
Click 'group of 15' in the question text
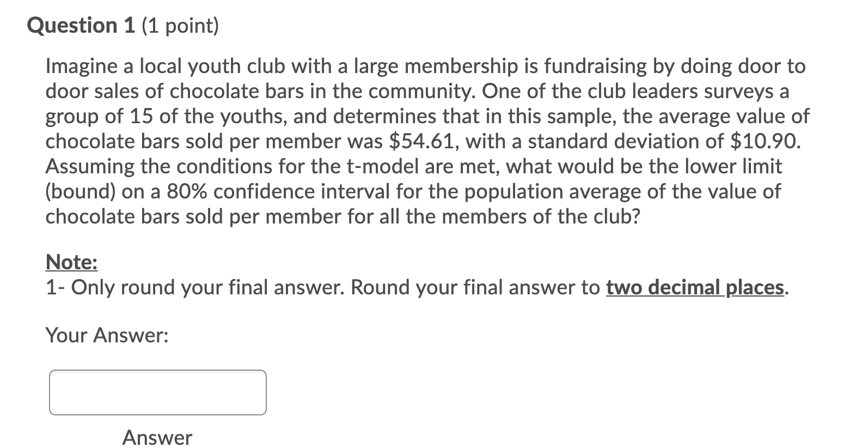tap(97, 116)
